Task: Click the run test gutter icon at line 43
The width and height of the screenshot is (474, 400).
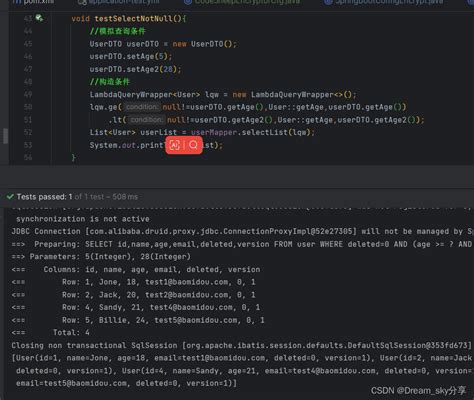Action: point(39,18)
